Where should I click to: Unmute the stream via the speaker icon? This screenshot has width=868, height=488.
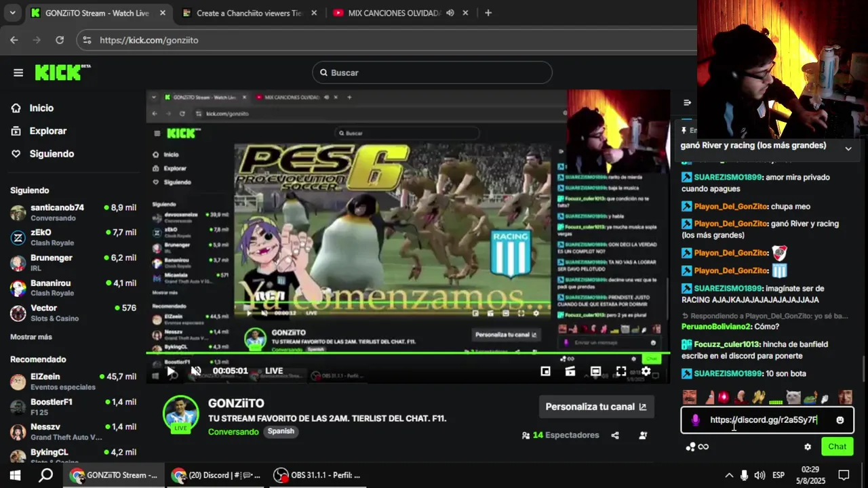pos(196,371)
